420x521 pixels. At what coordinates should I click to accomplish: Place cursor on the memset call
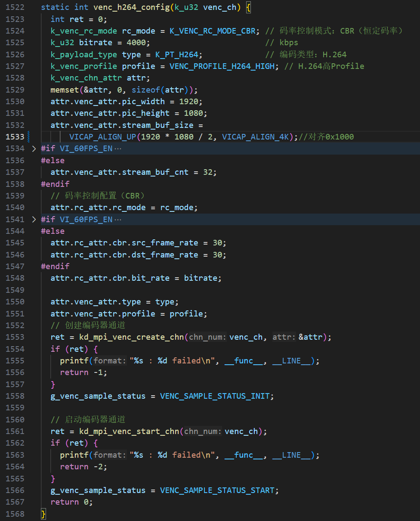coord(65,90)
